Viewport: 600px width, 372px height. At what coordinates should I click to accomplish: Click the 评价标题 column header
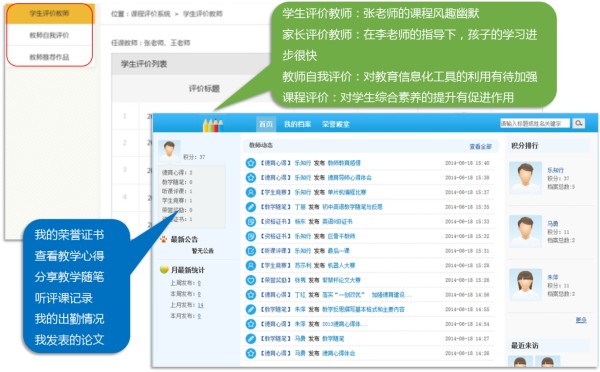click(x=204, y=89)
